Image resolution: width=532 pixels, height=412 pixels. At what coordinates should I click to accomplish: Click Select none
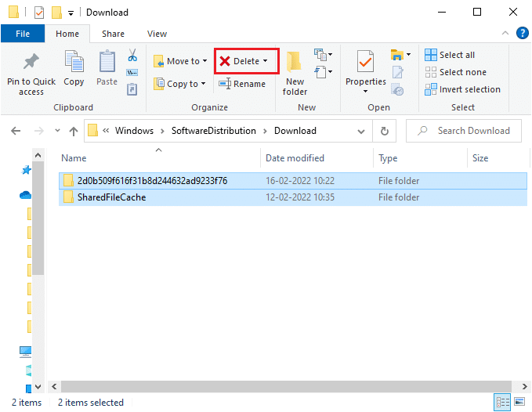point(456,72)
